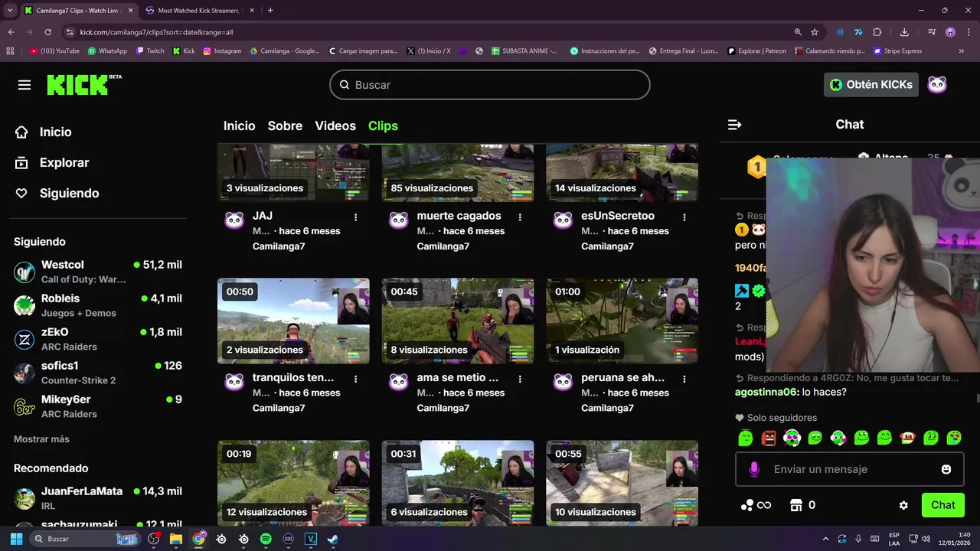Play the 00:50 tranquilos ten... clip thumbnail
980x551 pixels.
(x=293, y=321)
